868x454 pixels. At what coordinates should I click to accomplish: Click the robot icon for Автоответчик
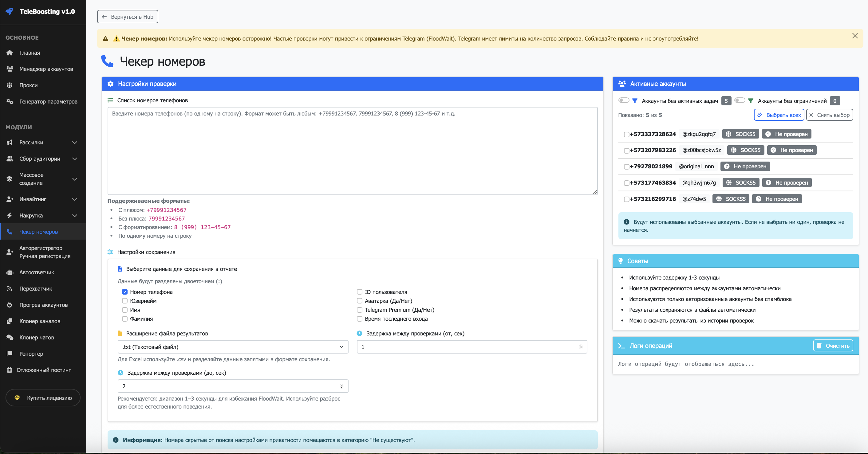[x=10, y=272]
